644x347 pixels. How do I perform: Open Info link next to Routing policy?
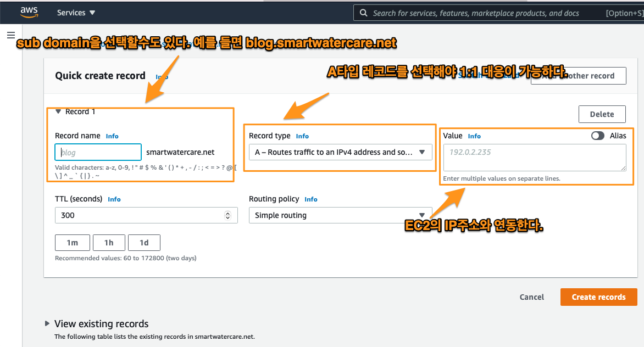(x=311, y=199)
